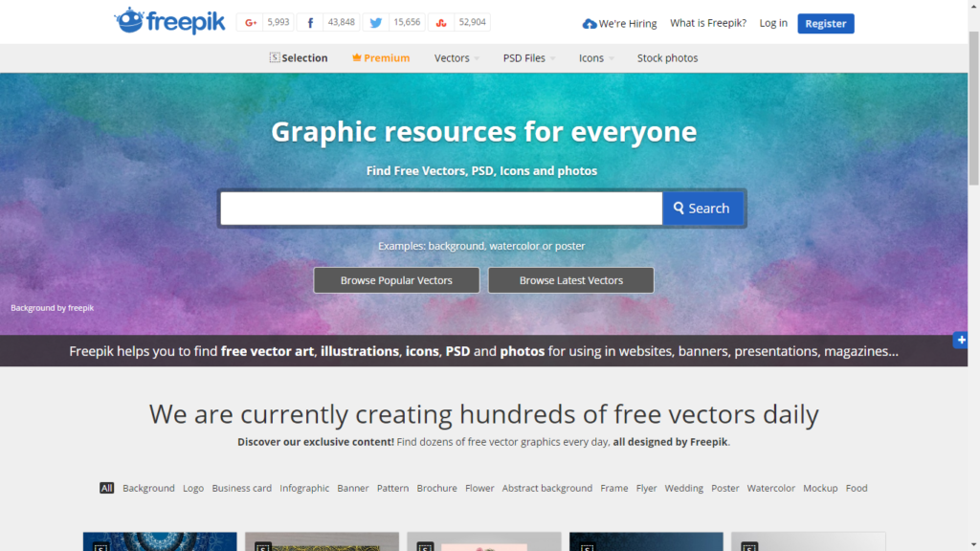Screen dimensions: 980x551
Task: Select the All category filter
Action: [x=106, y=488]
